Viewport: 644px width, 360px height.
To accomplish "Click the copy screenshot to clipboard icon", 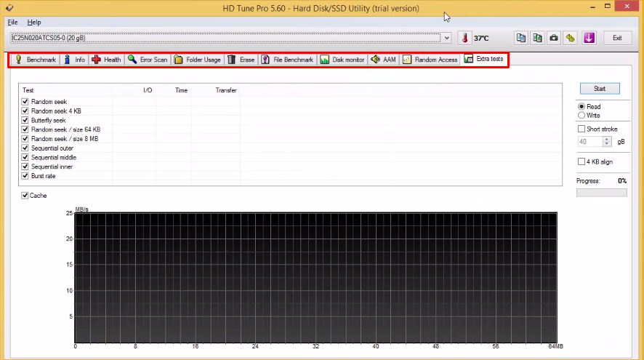I will point(537,38).
